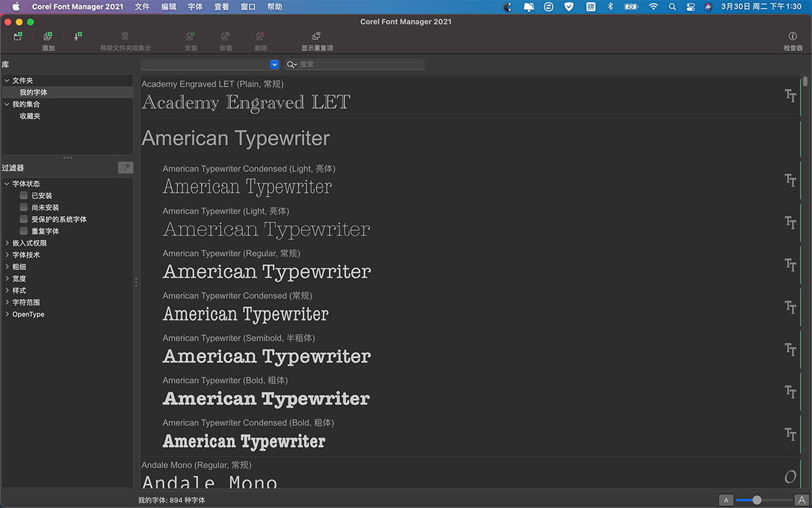
Task: Enable the 重复字体 filter checkbox
Action: coord(24,231)
